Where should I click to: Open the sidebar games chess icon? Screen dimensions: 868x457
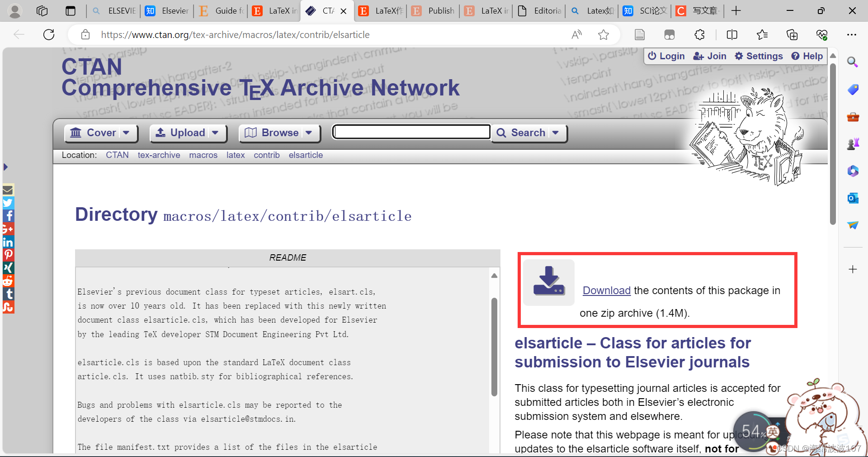point(853,144)
